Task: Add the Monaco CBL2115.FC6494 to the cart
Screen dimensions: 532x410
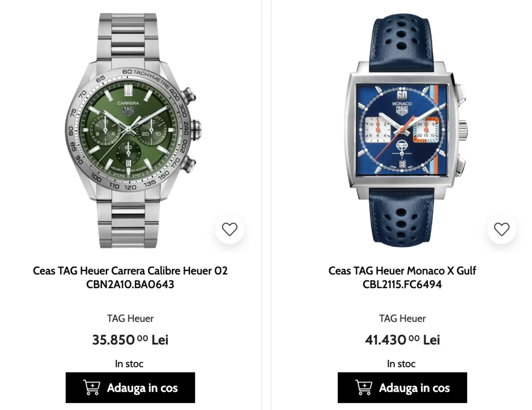Action: [403, 388]
